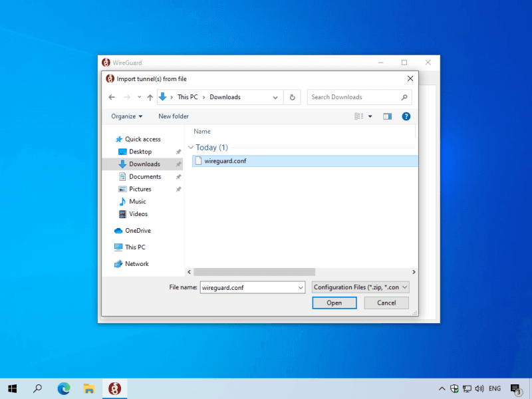Expand the File name combo box list
The image size is (532, 399).
[x=300, y=287]
